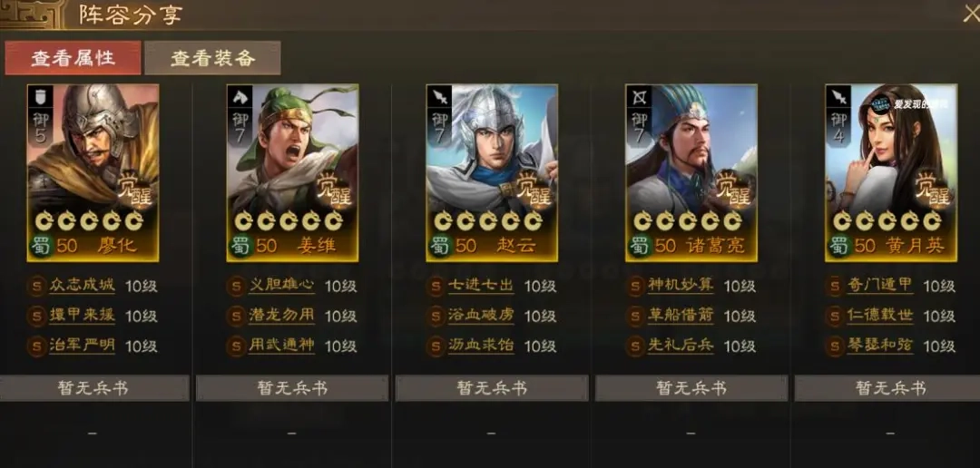This screenshot has width=980, height=468.
Task: Click the spear troop icon on 赵云's card
Action: click(x=439, y=97)
